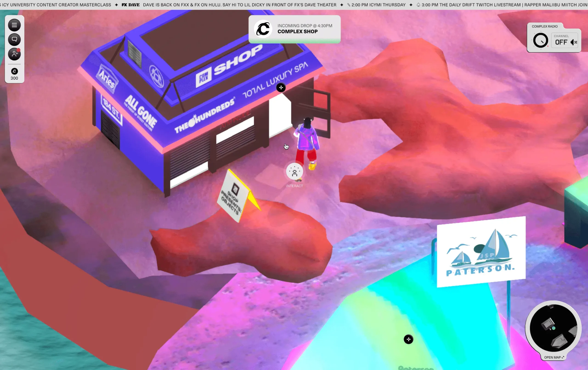Image resolution: width=588 pixels, height=370 pixels.
Task: Click the Complex Radio title tab
Action: click(545, 26)
